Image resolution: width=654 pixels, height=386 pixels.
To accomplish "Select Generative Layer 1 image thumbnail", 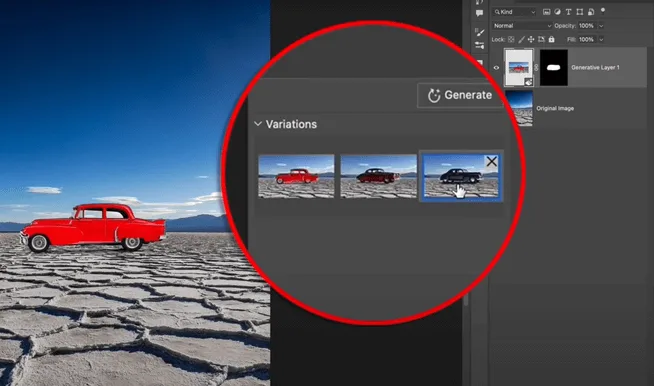I will pos(519,68).
